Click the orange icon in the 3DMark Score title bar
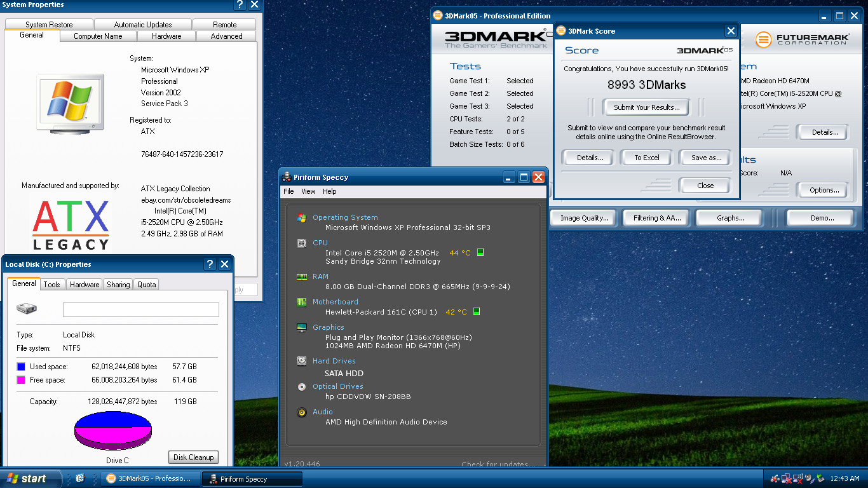 [561, 31]
